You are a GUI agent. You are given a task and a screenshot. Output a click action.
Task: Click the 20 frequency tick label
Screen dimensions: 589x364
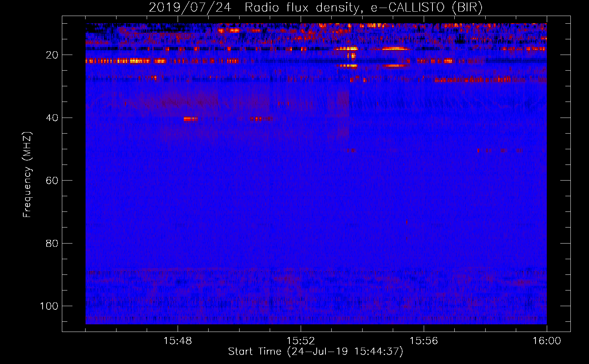click(x=52, y=55)
